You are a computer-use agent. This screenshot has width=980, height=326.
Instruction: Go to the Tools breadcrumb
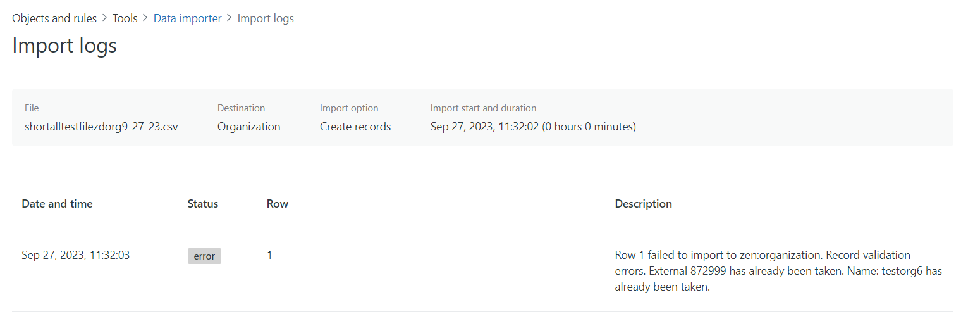click(125, 18)
